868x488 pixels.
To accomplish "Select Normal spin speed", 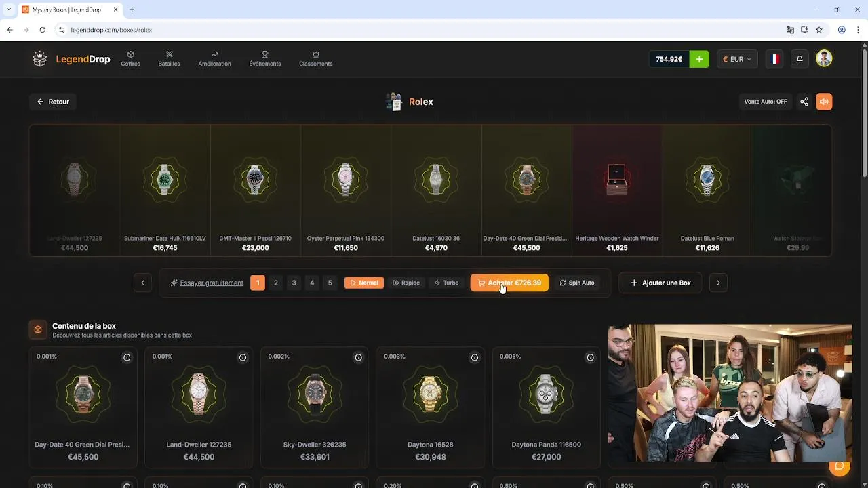I will click(364, 283).
